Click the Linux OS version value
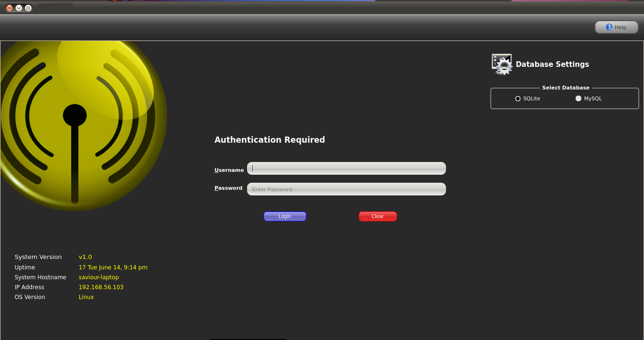Screen dimensions: 644x340 [x=86, y=297]
